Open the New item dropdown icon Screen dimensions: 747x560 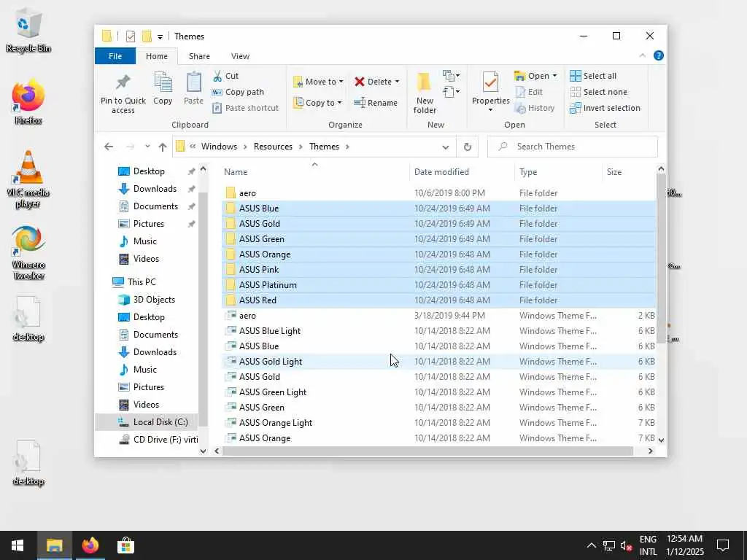451,75
